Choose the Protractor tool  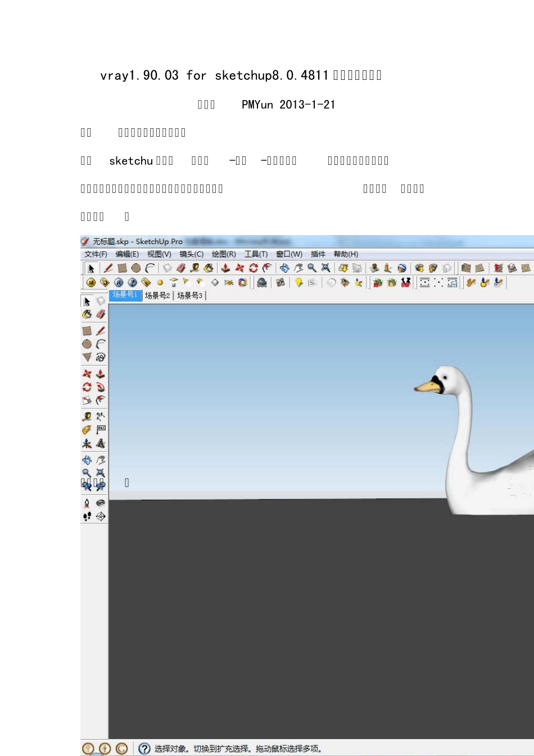click(87, 430)
